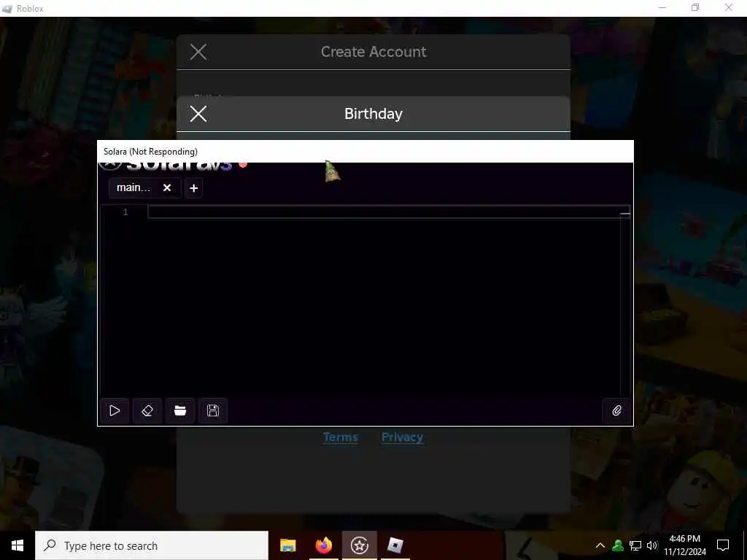The width and height of the screenshot is (747, 560).
Task: Switch to Roblox icon in taskbar
Action: (x=395, y=545)
